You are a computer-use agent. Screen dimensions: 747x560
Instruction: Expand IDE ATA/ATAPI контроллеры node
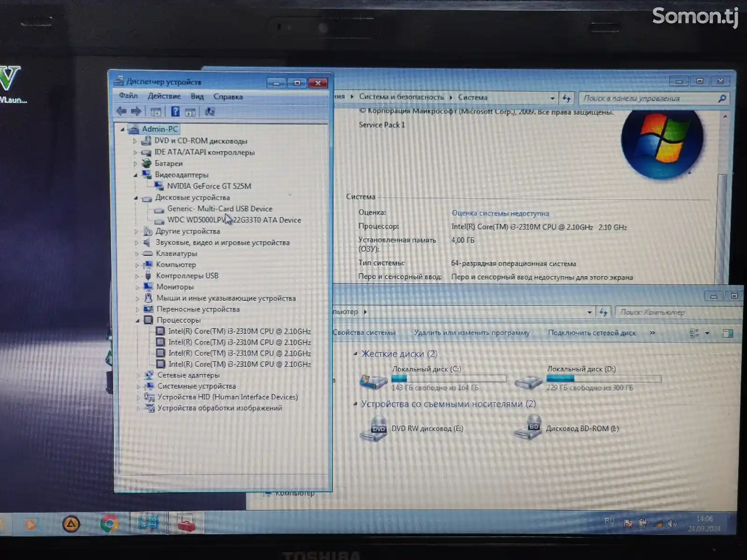point(135,153)
